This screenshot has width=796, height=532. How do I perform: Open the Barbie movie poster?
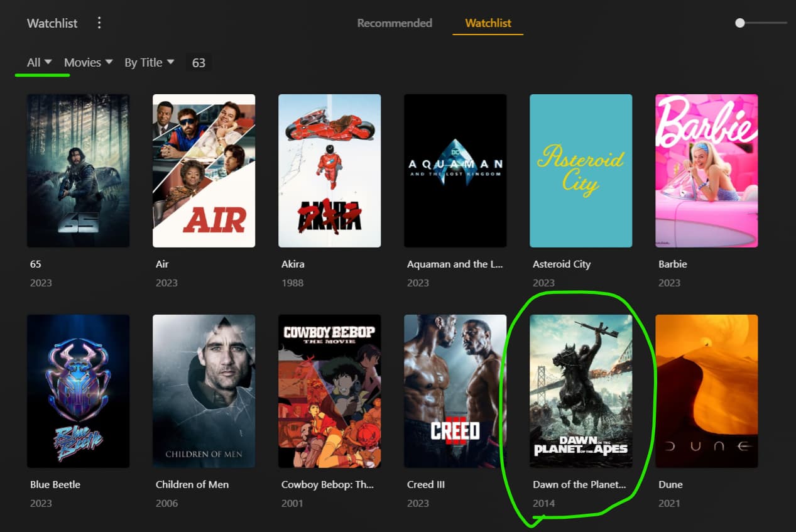(x=707, y=171)
